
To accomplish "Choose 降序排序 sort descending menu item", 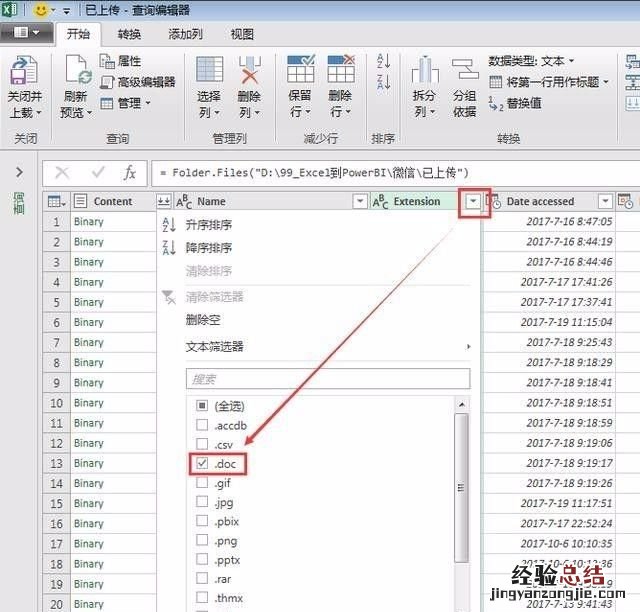I will [209, 248].
